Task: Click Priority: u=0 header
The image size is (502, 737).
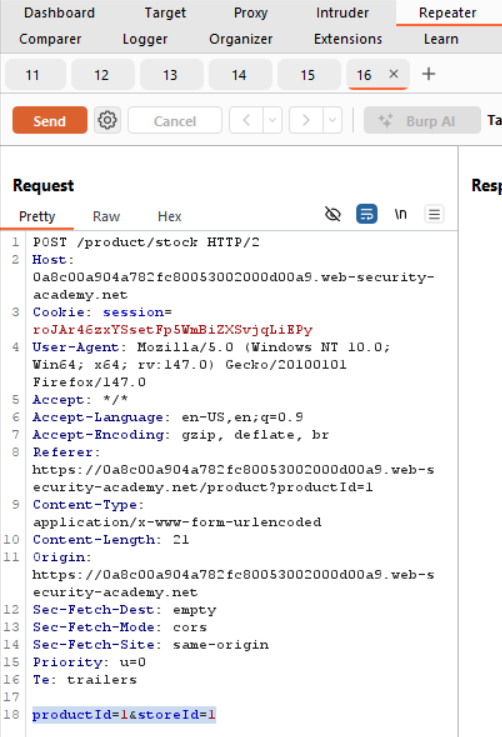Action: [x=89, y=662]
